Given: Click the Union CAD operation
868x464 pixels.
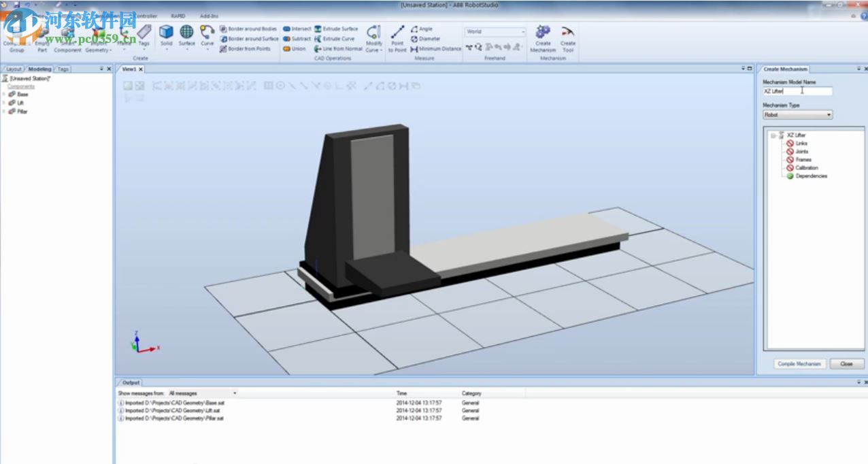Looking at the screenshot, I should tap(295, 48).
